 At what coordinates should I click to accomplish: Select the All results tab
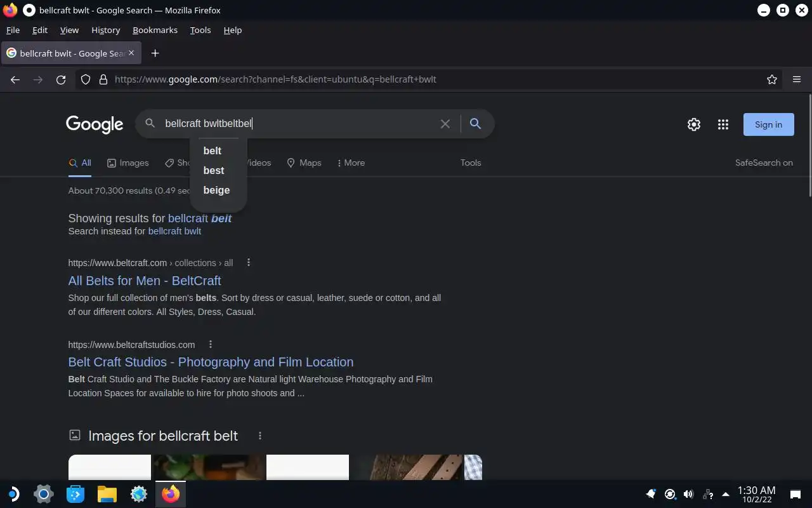click(x=80, y=163)
